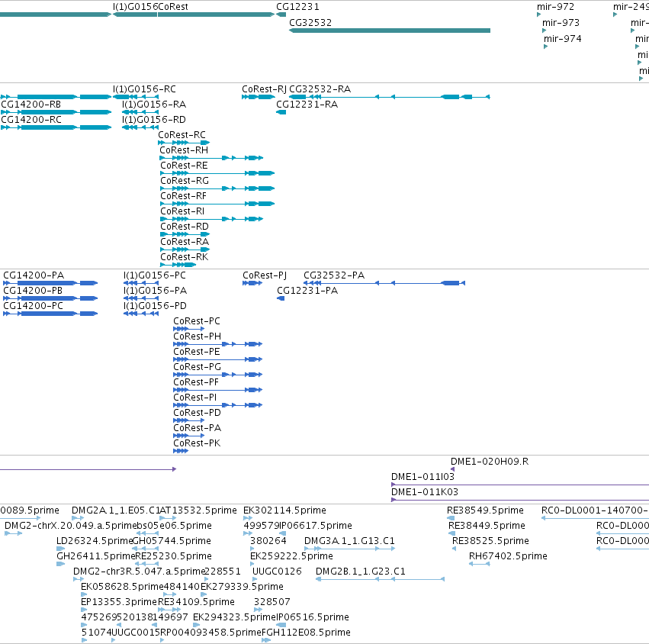
Task: Select CoRest-PC protein
Action: pyautogui.click(x=188, y=329)
